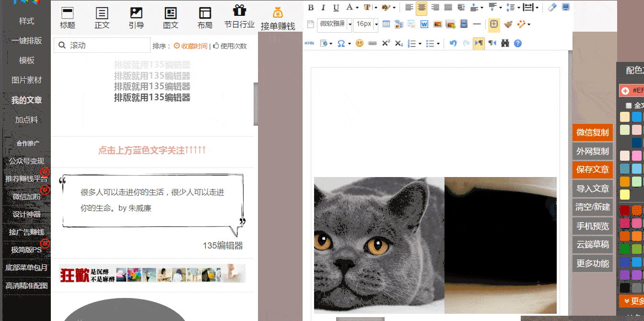Open the font family dropdown
644x321 pixels.
tap(350, 24)
